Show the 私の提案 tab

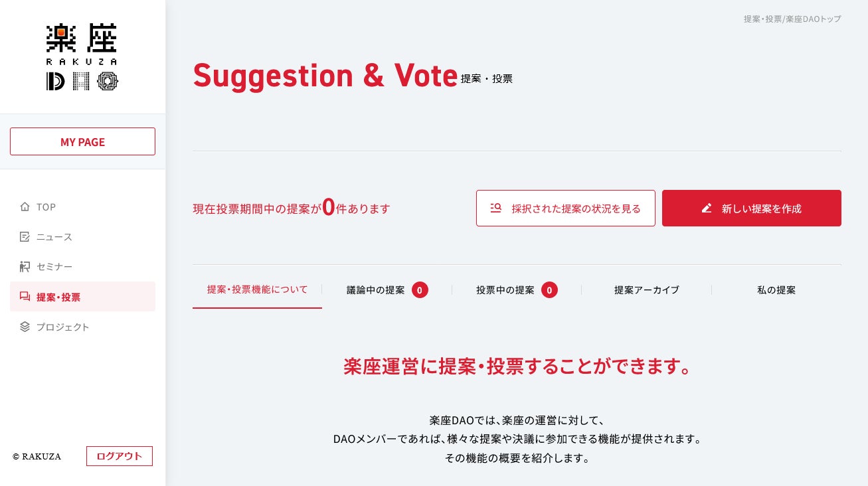coord(776,290)
